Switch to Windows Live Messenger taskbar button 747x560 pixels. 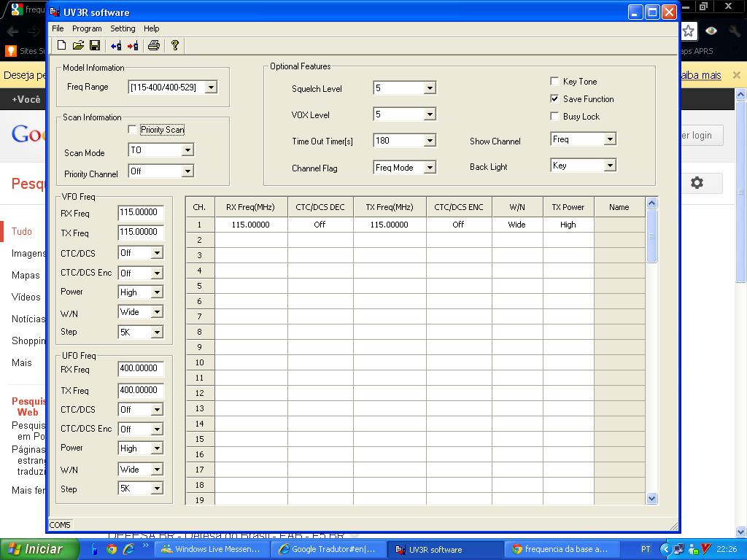[212, 549]
